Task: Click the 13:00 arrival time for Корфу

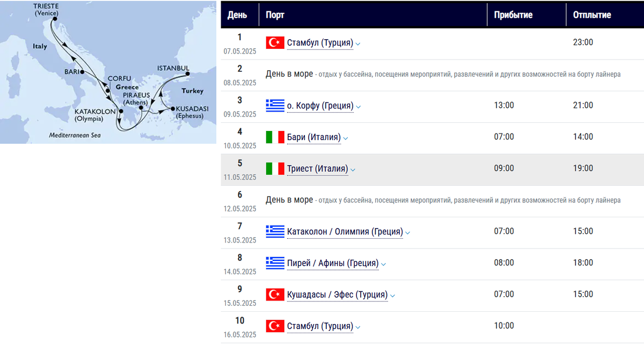Action: (x=504, y=105)
